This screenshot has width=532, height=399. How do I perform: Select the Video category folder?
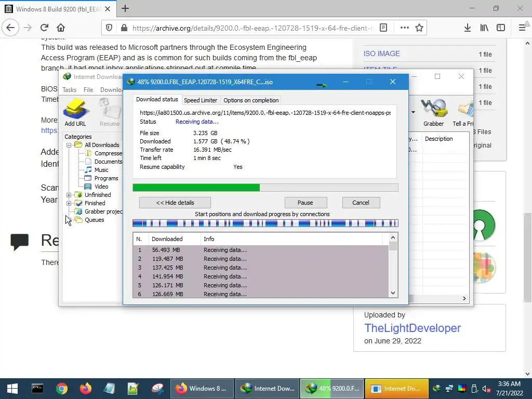point(101,187)
